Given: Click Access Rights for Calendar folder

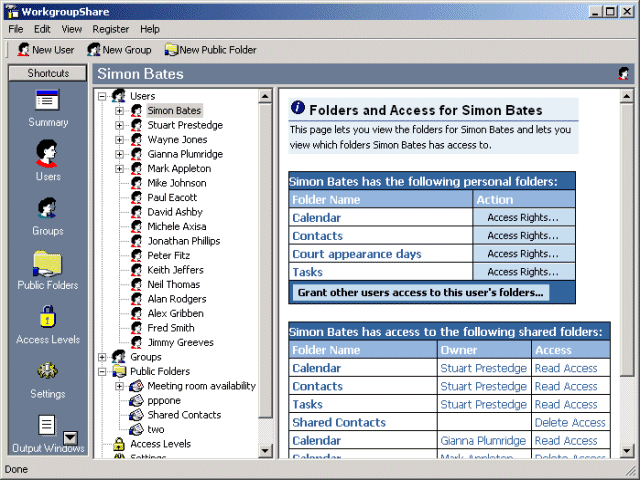Looking at the screenshot, I should pos(523,218).
